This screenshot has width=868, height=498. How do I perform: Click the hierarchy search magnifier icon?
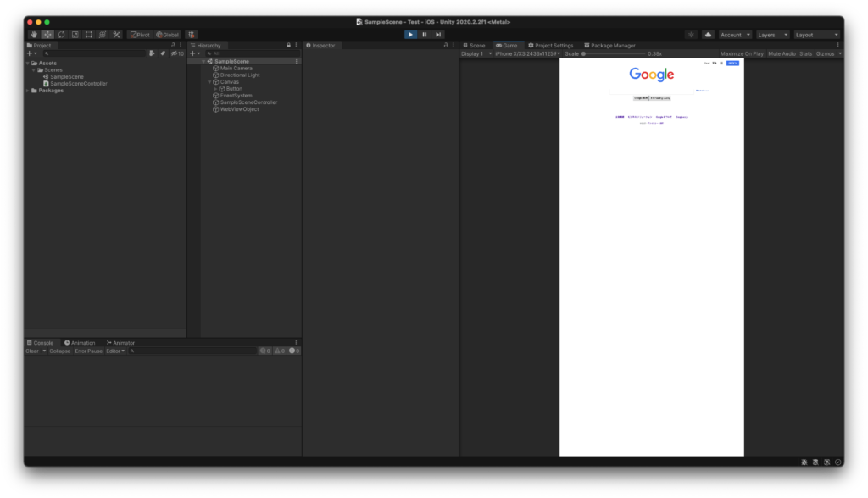click(x=209, y=53)
